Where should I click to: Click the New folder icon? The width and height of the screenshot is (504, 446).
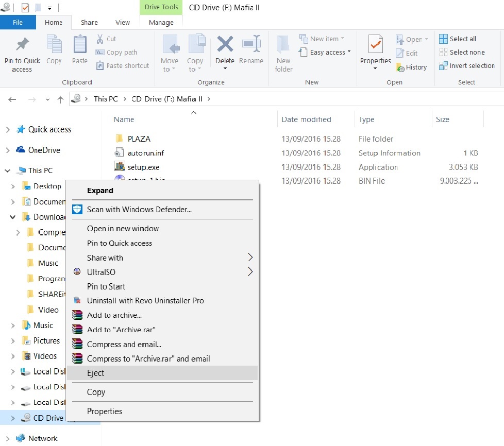(283, 44)
